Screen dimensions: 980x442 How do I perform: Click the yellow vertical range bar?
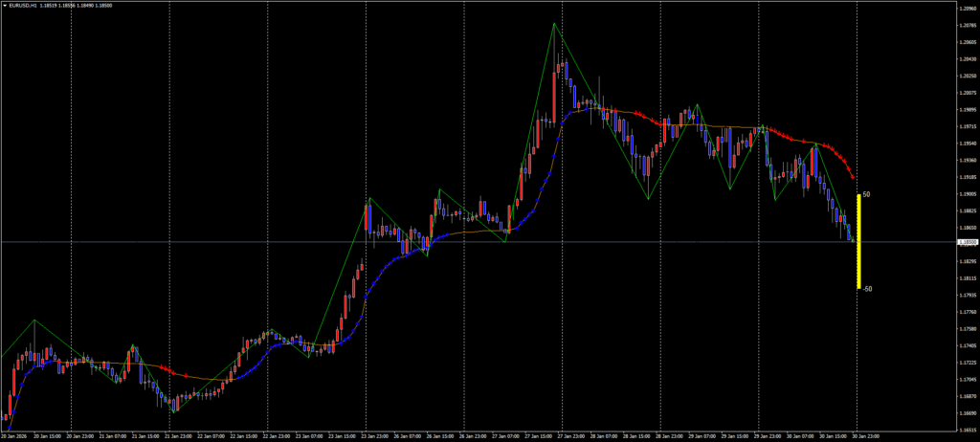coord(858,241)
